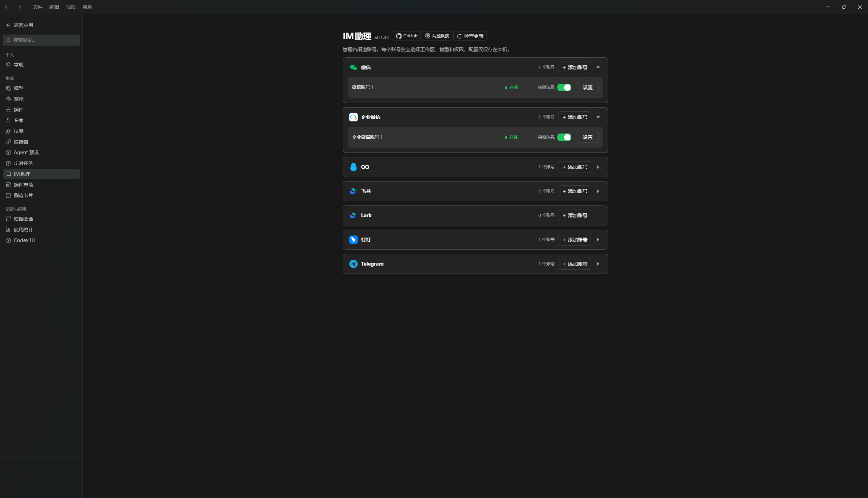The image size is (868, 498).
Task: Collapse the 微信 channel section
Action: pyautogui.click(x=598, y=67)
